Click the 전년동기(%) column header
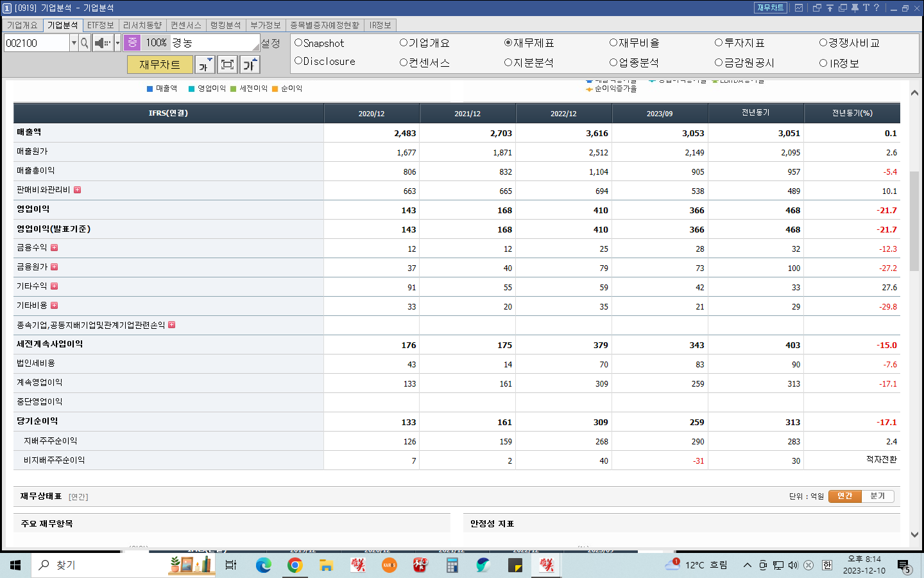924x578 pixels. (852, 113)
